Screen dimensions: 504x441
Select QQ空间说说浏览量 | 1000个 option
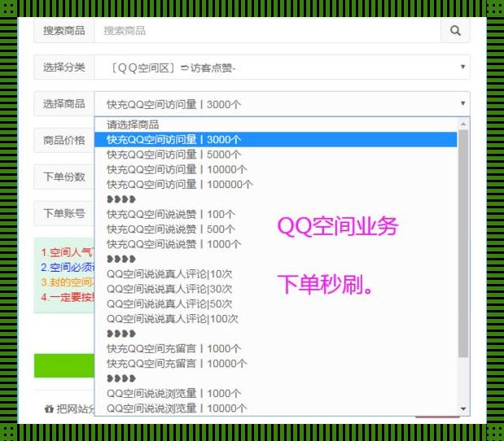pyautogui.click(x=276, y=394)
